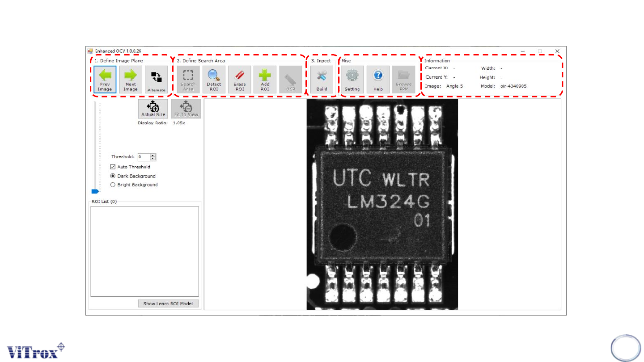The height and width of the screenshot is (362, 644).
Task: Select the Dark Background radio button
Action: 113,176
